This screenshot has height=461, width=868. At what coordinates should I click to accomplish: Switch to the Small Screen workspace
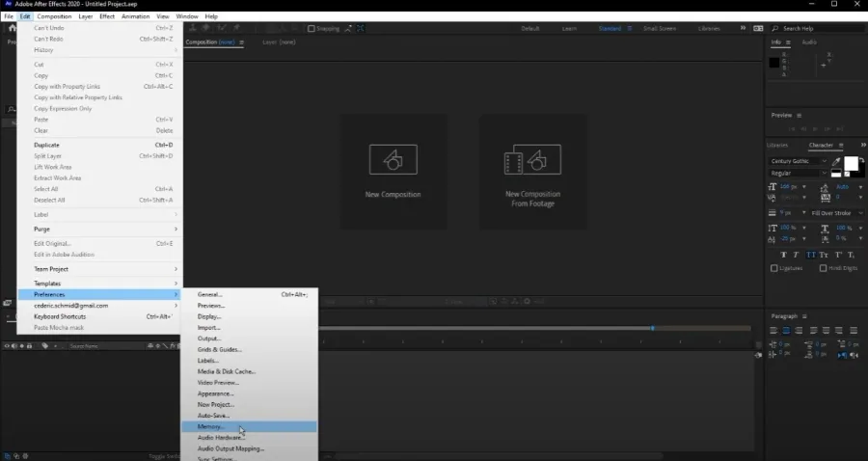point(660,28)
